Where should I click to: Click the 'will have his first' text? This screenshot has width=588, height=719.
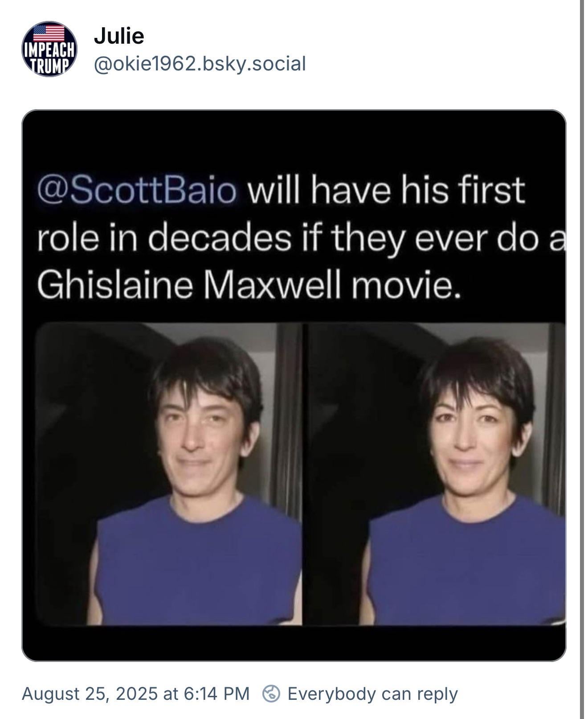click(x=385, y=190)
